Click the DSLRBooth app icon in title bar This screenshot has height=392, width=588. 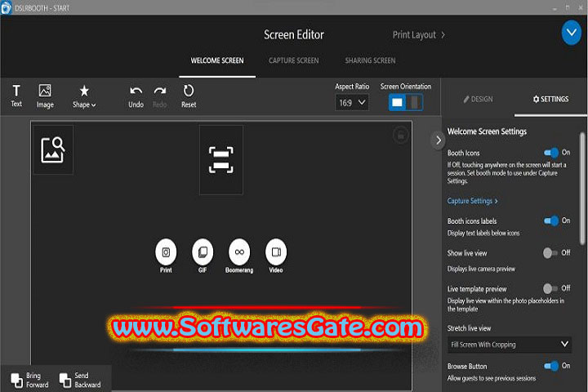click(6, 8)
